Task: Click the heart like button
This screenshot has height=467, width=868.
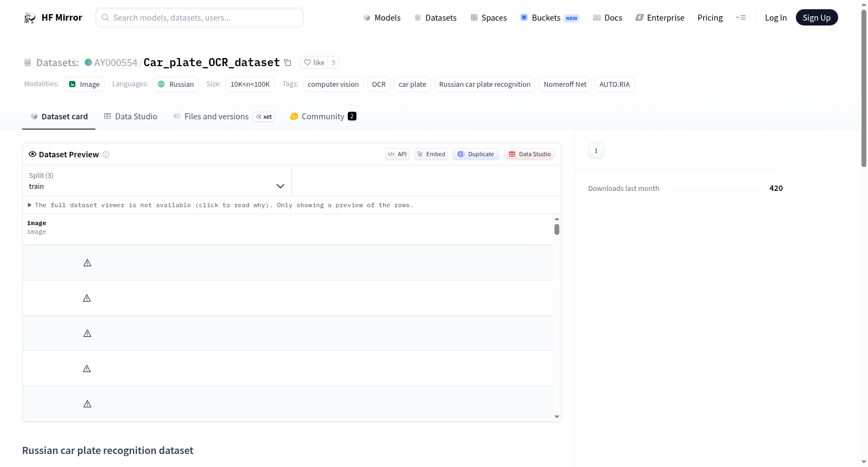Action: (x=314, y=62)
